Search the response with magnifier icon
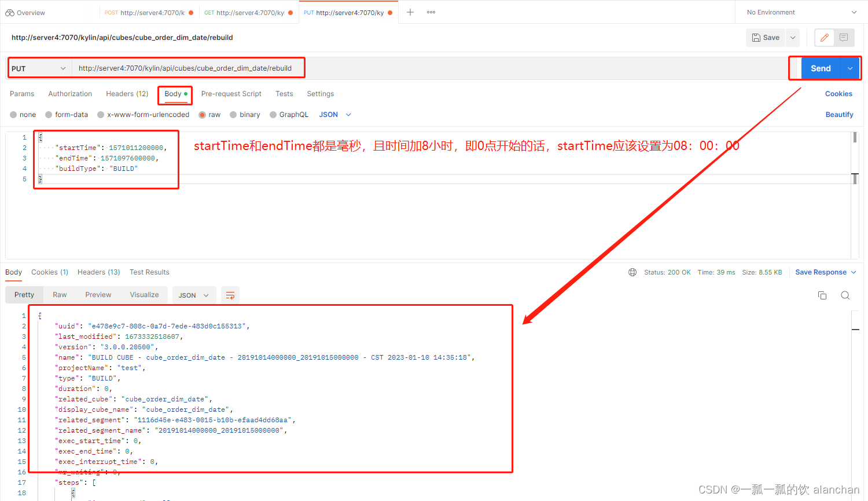This screenshot has height=501, width=868. coord(845,295)
